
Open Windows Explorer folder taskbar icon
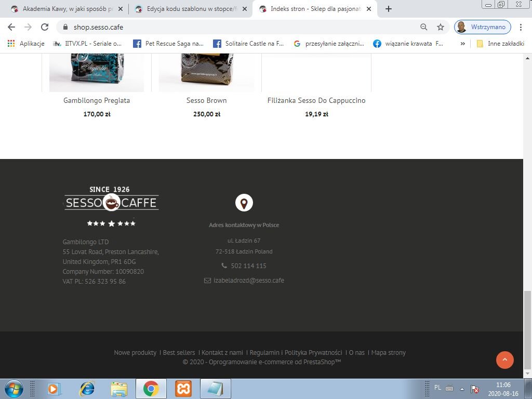119,389
